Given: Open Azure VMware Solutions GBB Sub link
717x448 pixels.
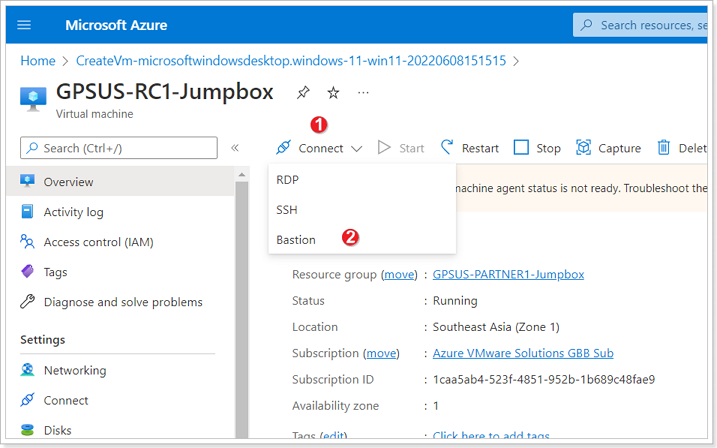Looking at the screenshot, I should click(523, 353).
